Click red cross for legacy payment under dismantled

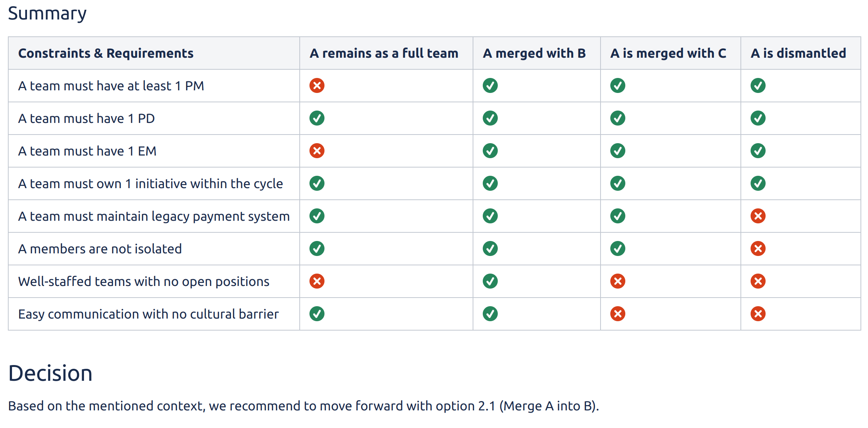[x=758, y=216]
